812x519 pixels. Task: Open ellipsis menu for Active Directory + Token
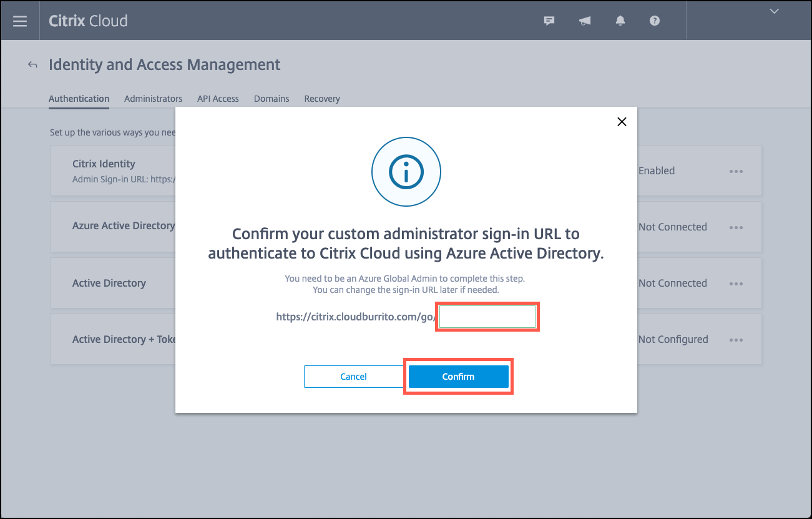pyautogui.click(x=736, y=340)
